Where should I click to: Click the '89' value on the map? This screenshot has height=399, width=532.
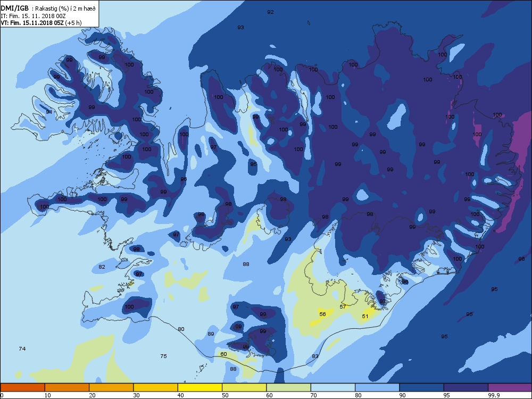tap(211, 334)
